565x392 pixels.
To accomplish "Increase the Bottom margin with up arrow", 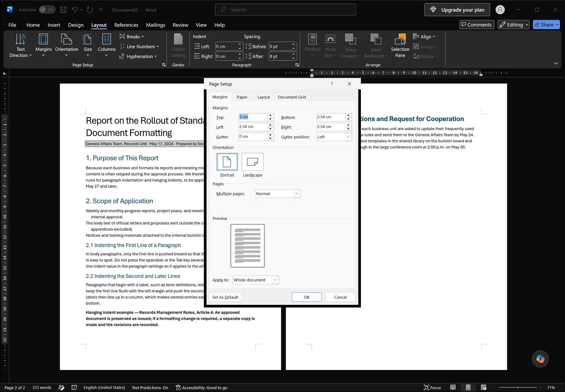I will [x=349, y=115].
